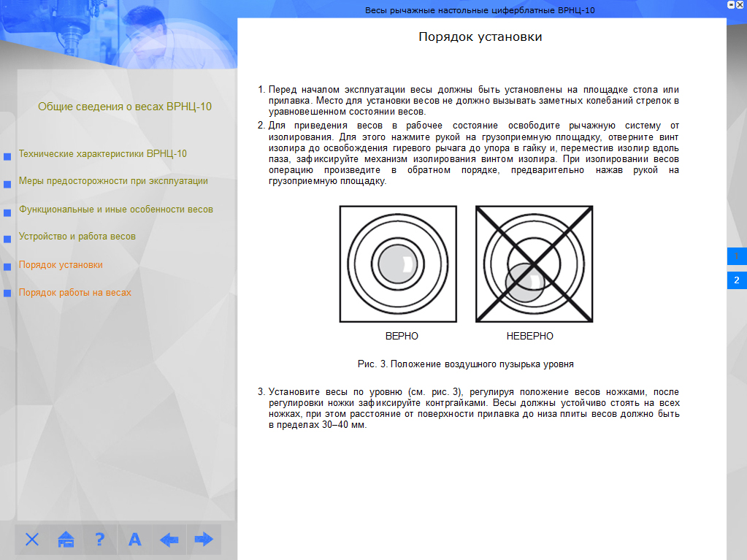Click the crossed-out НЕВЕРНО level diagram

(534, 264)
